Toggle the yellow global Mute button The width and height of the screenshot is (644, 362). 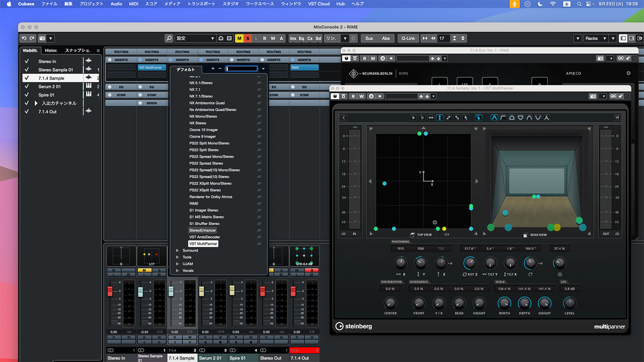tap(239, 39)
